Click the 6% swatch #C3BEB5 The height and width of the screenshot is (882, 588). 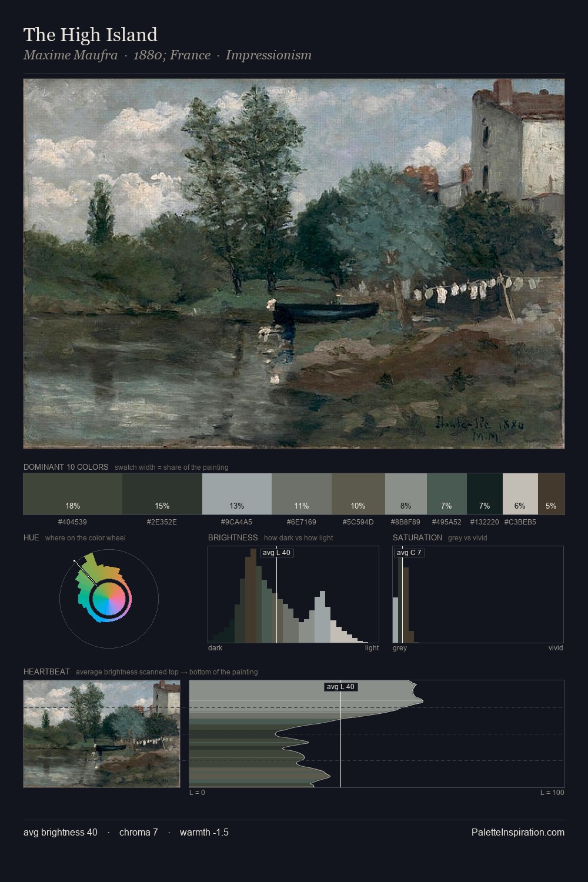coord(520,494)
